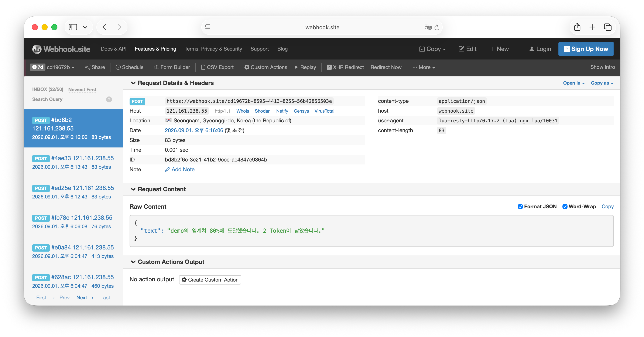The image size is (644, 337).
Task: Click the Webhook.site logo
Action: click(x=61, y=49)
